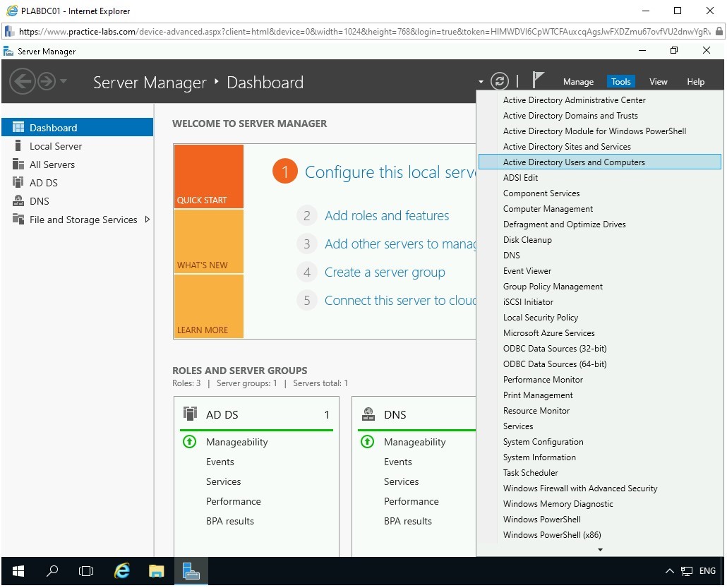Select File and Storage Services icon
This screenshot has width=727, height=588.
[18, 219]
